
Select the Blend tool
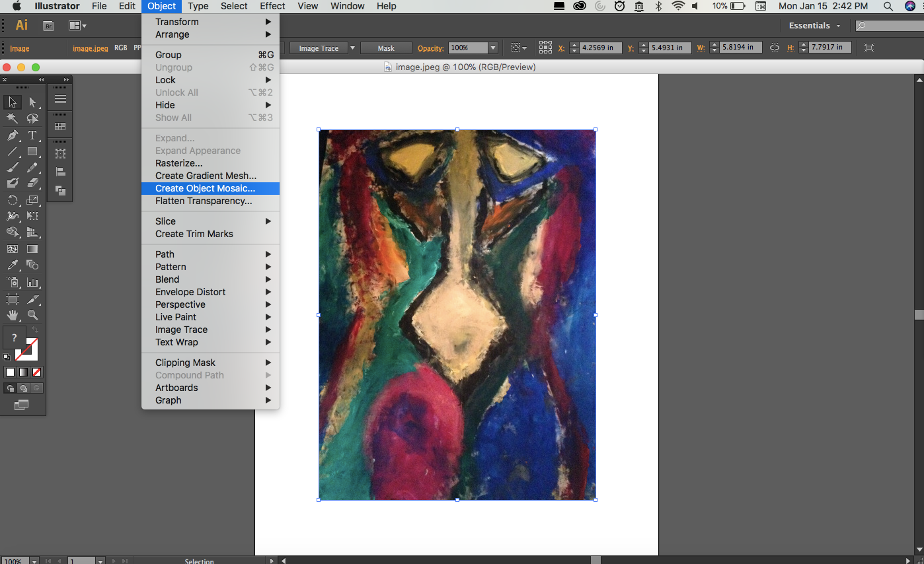[32, 265]
